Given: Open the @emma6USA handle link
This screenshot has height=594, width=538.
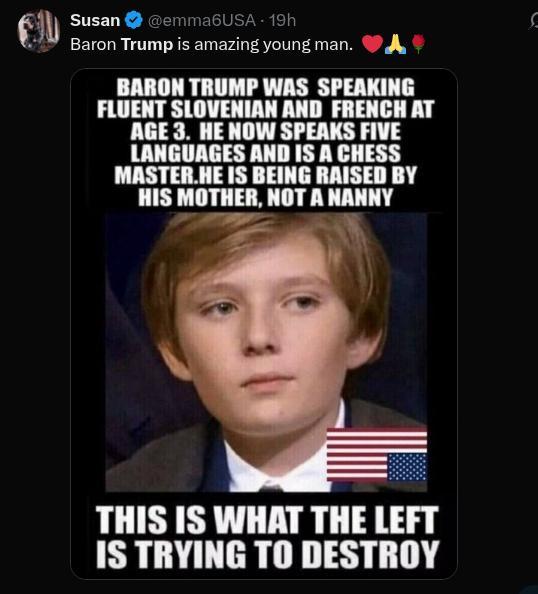Looking at the screenshot, I should pos(201,20).
